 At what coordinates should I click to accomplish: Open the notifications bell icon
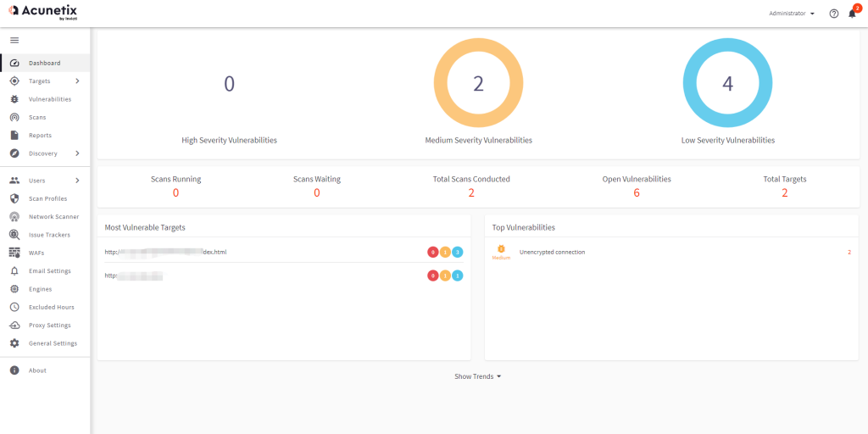coord(852,14)
